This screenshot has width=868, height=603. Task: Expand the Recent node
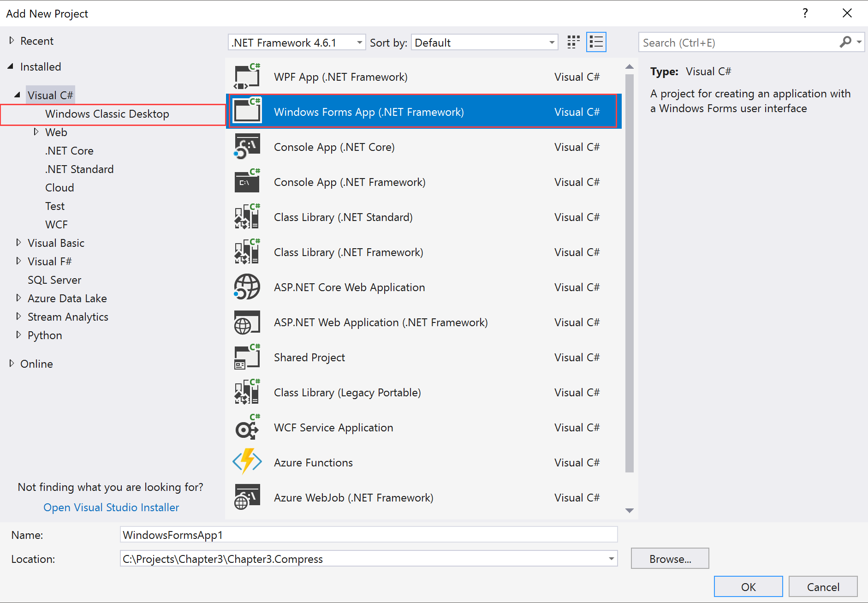(12, 41)
